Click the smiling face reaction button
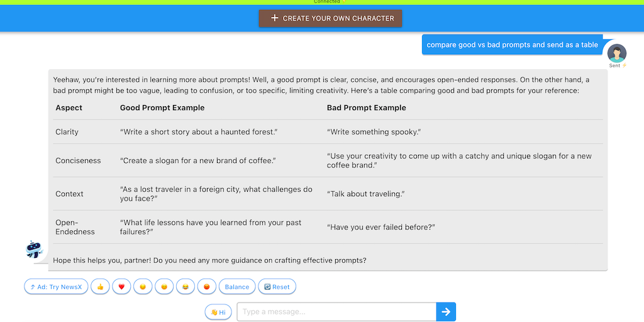The image size is (644, 322). click(x=164, y=287)
